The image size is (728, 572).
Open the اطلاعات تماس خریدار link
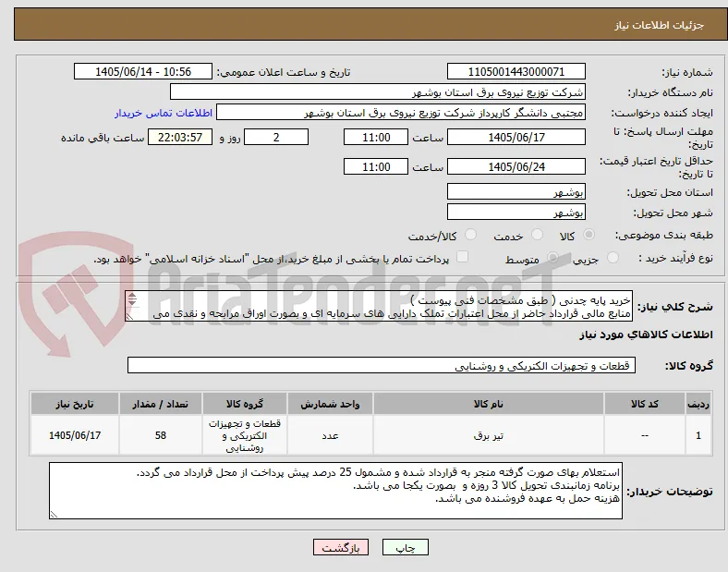pyautogui.click(x=164, y=113)
